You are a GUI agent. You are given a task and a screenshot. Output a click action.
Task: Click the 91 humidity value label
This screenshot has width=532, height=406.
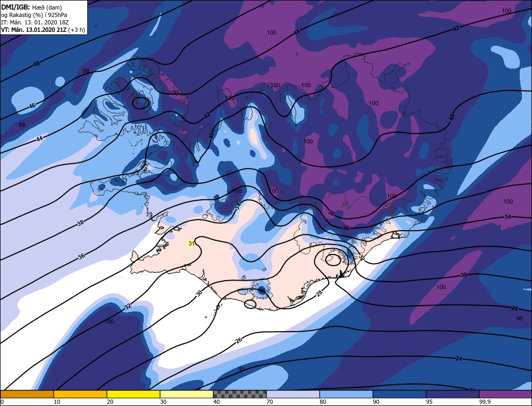coord(242,369)
